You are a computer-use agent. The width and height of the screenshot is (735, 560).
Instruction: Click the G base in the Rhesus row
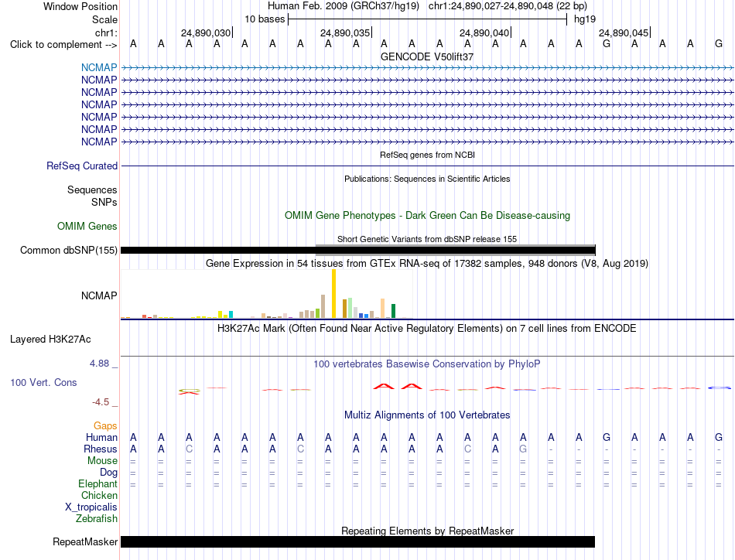pyautogui.click(x=523, y=449)
